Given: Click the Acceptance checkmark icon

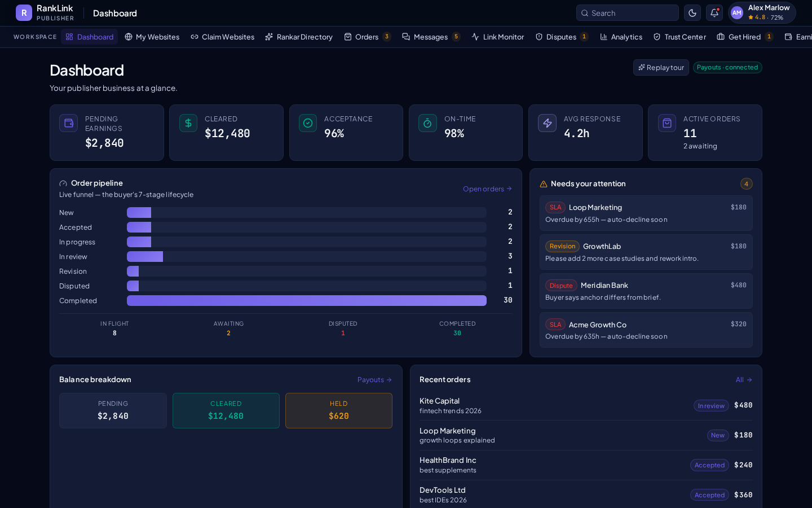Looking at the screenshot, I should 308,123.
